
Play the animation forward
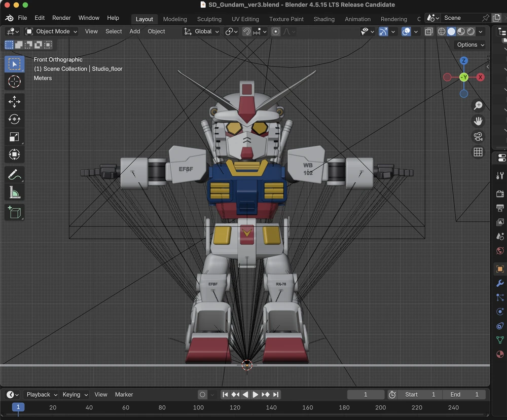pos(255,395)
